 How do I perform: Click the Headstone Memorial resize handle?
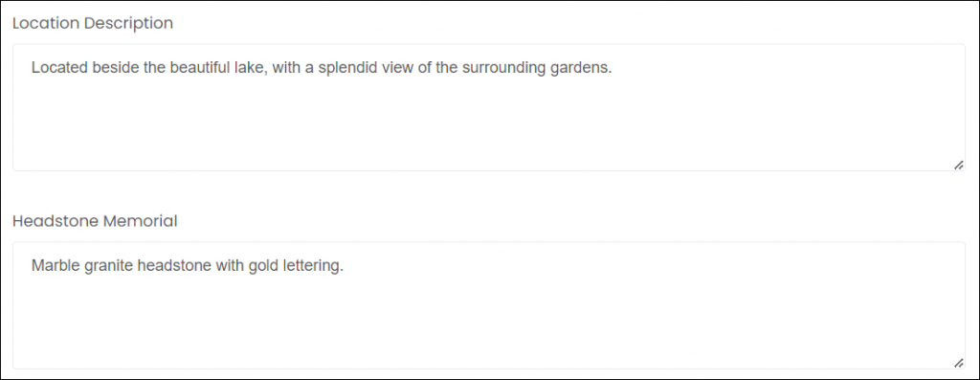coord(958,363)
